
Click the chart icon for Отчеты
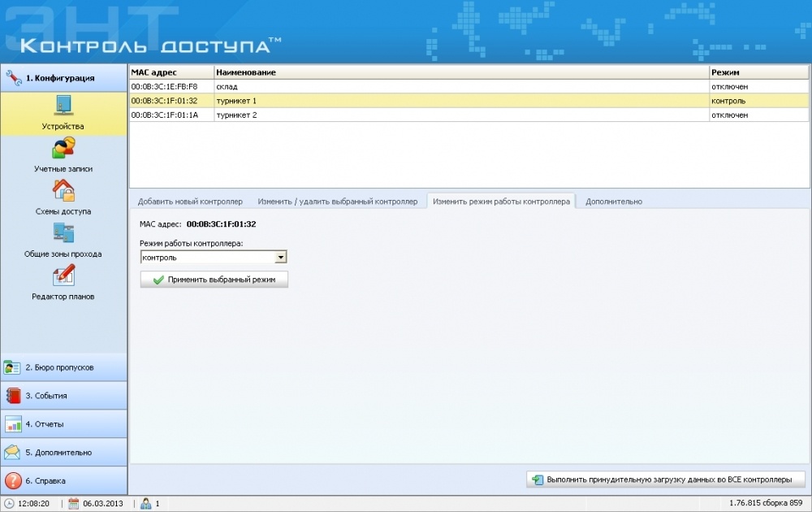point(13,424)
